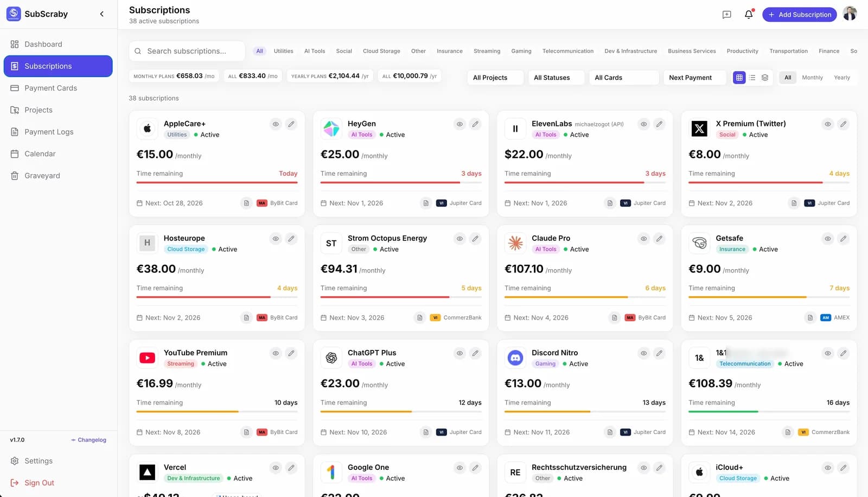Click the Add Subscription button

point(800,15)
